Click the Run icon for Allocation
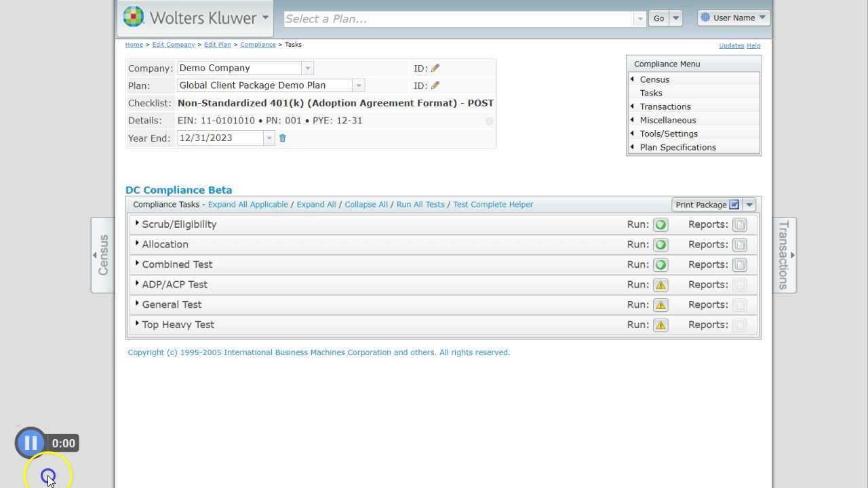The width and height of the screenshot is (868, 488). 660,245
